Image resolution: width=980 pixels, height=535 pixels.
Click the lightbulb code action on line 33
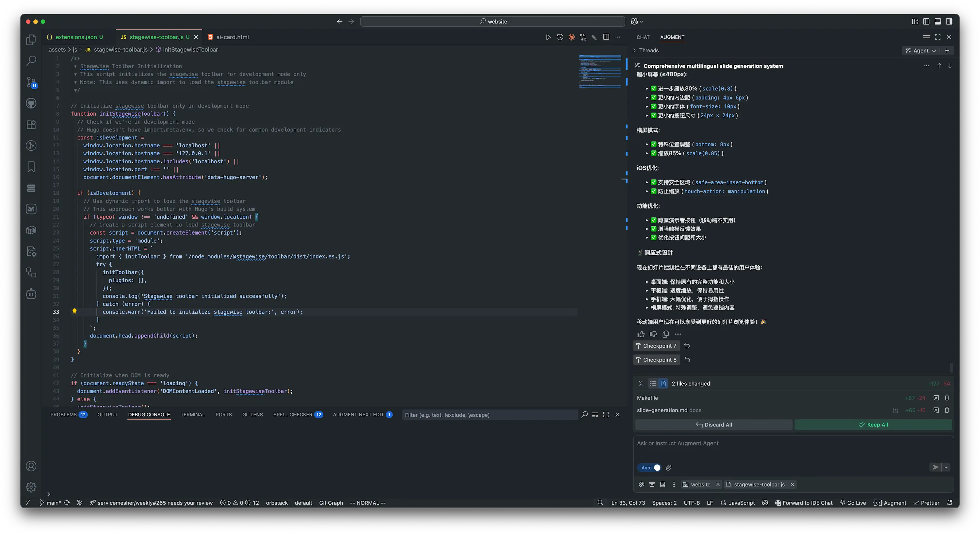(74, 312)
